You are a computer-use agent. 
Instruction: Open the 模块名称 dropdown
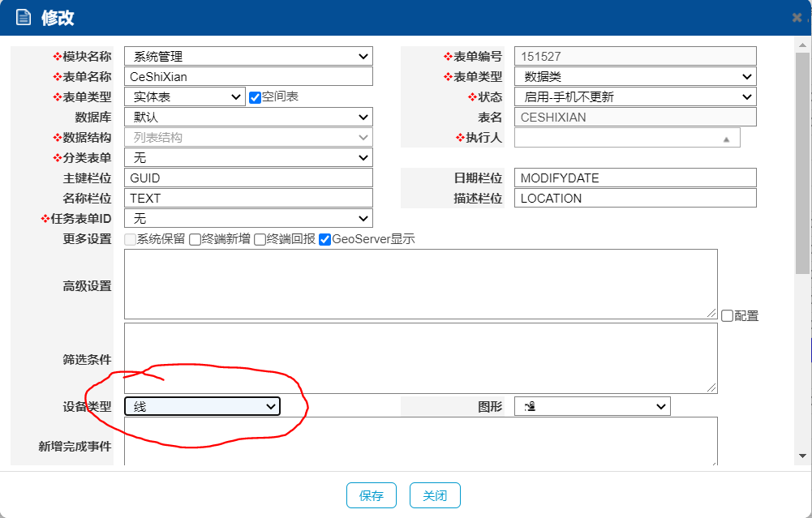pos(248,56)
